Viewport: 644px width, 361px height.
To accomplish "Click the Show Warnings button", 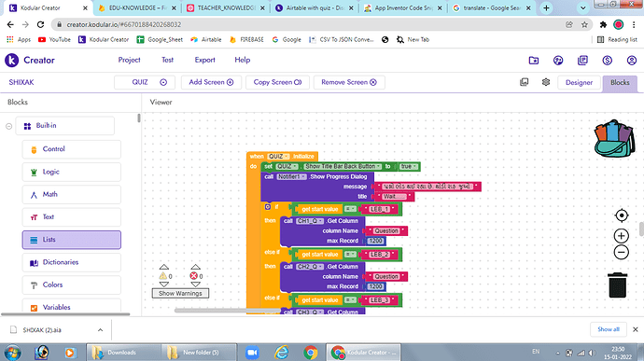I will click(180, 293).
